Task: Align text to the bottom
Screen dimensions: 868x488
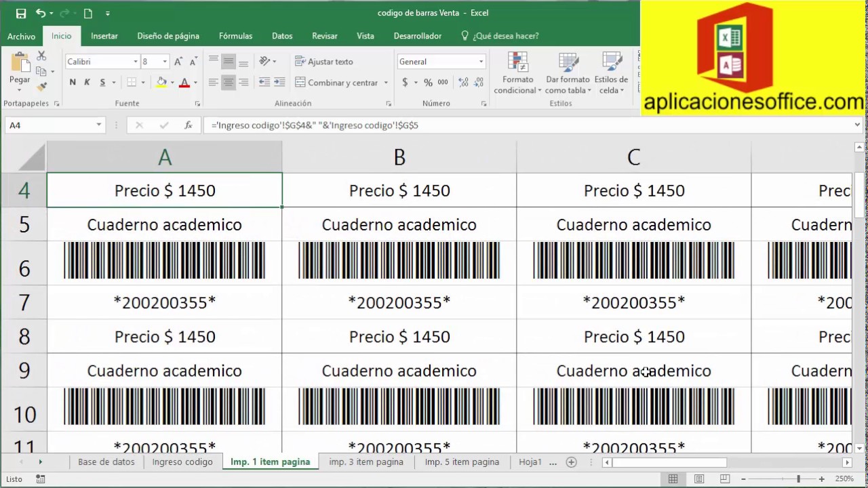Action: [x=243, y=61]
